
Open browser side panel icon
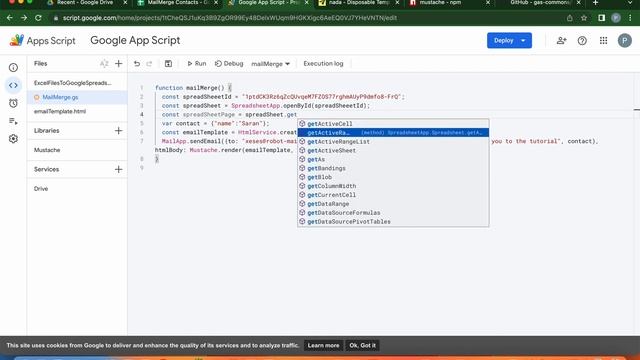[x=602, y=18]
